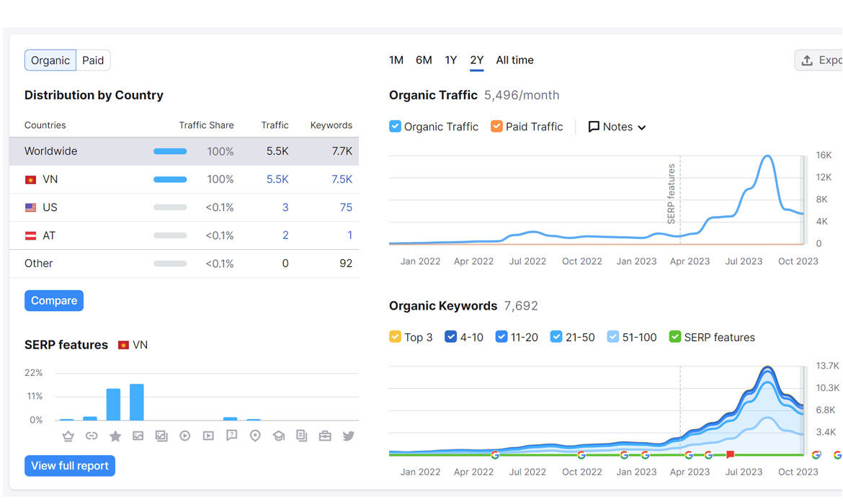Click the single image SERP feature icon
The height and width of the screenshot is (504, 843).
[x=138, y=436]
